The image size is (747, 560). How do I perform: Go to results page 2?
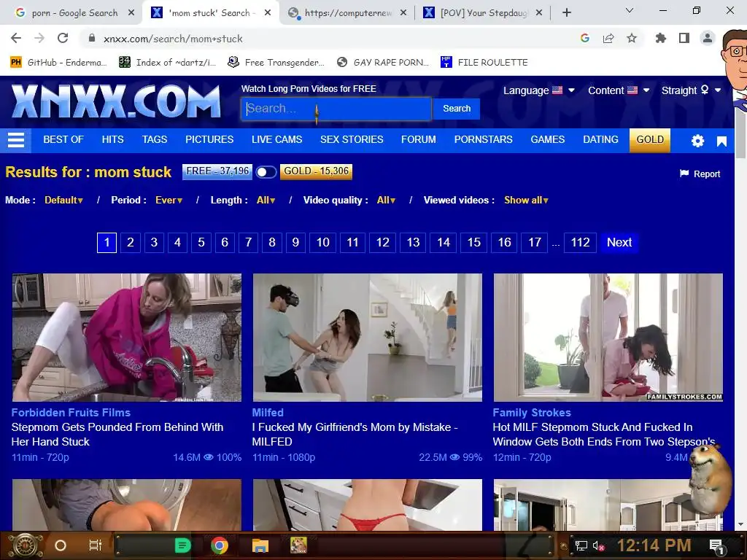coord(130,242)
